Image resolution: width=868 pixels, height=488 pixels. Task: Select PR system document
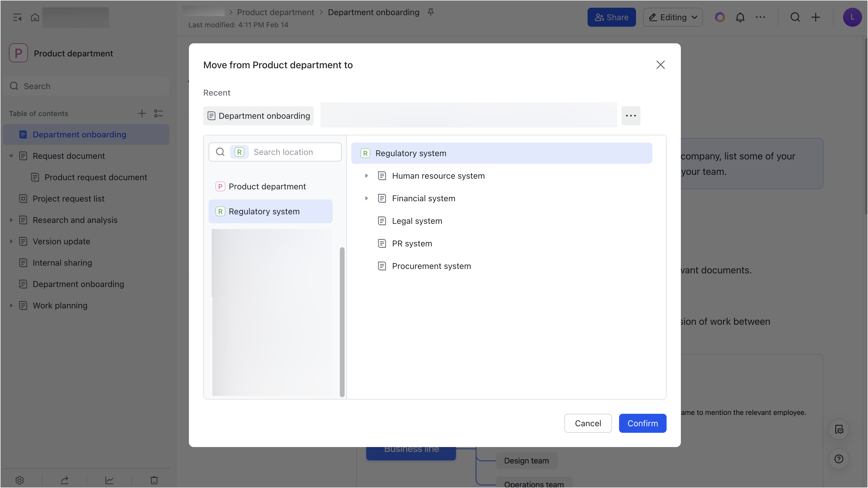point(411,243)
